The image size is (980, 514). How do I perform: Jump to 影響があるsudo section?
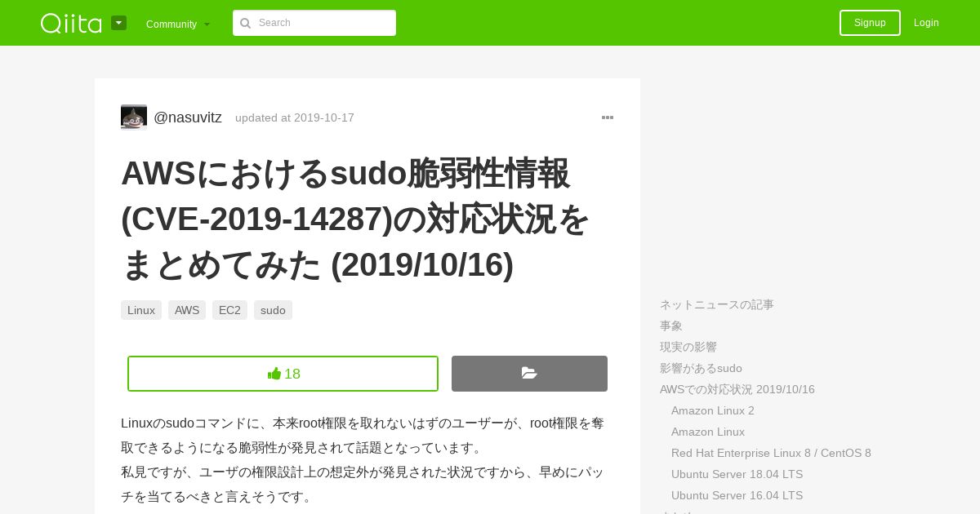point(701,368)
